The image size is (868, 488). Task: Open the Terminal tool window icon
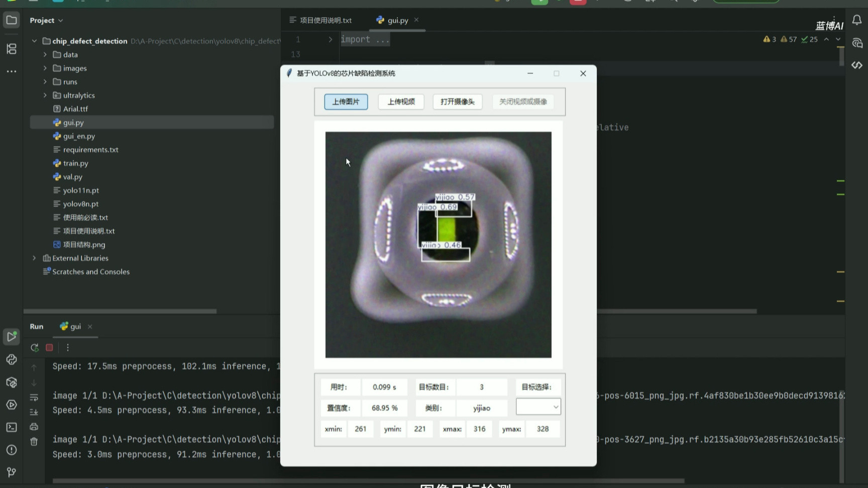[x=11, y=427]
